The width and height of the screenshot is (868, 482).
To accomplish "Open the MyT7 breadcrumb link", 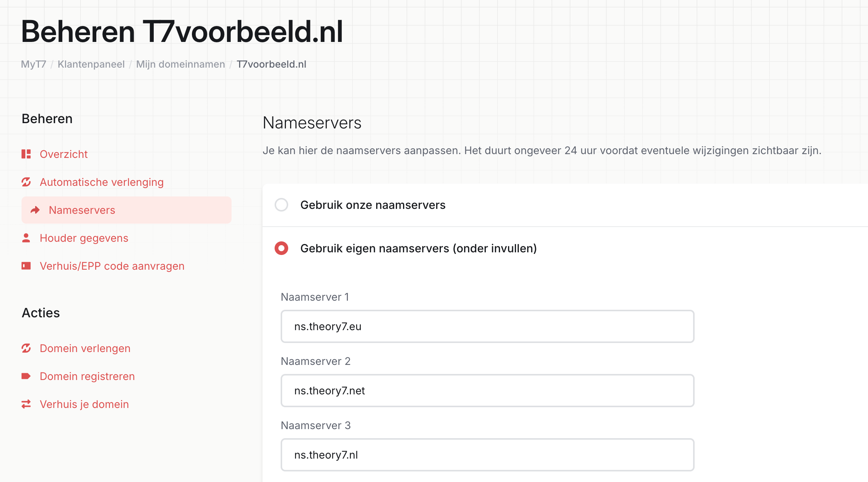I will [x=34, y=64].
